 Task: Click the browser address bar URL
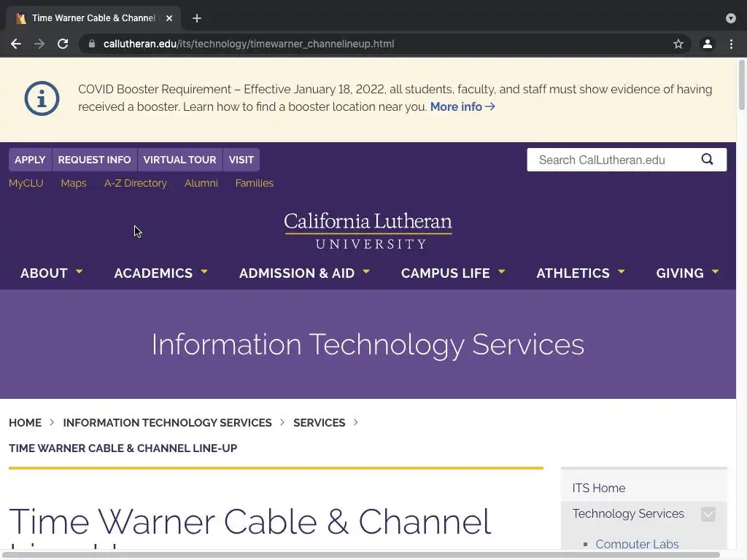(249, 44)
